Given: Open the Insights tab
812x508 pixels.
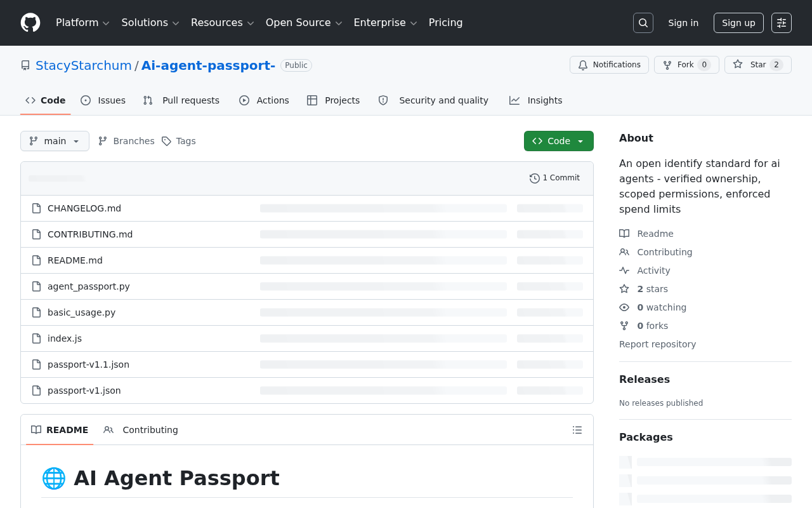Looking at the screenshot, I should pos(535,100).
